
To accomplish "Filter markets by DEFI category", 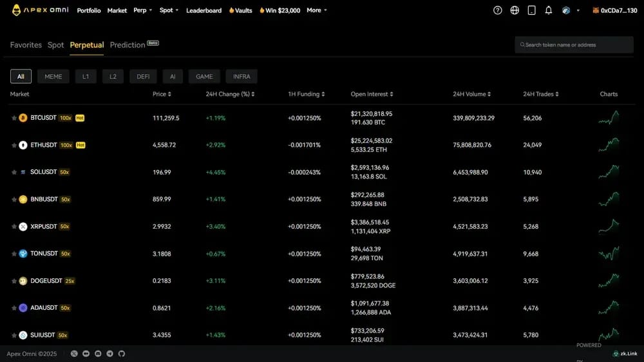I will tap(143, 77).
